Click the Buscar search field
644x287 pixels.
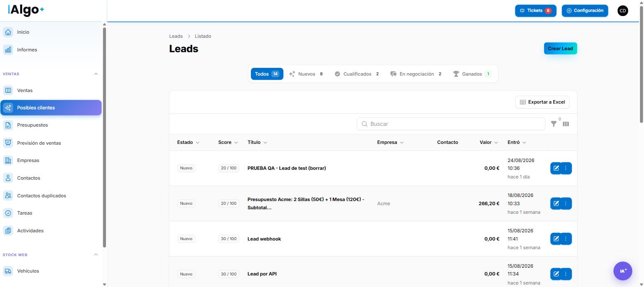[451, 124]
